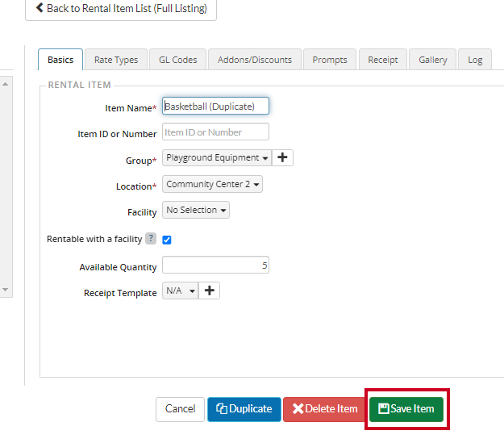Go to the Addons/Discounts tab
Viewport: 504px width, 439px height.
click(x=255, y=60)
